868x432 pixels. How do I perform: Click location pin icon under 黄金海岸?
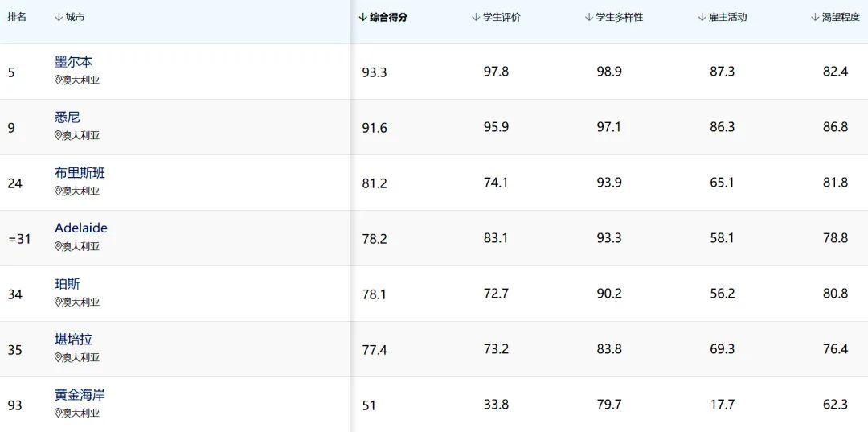(x=58, y=413)
